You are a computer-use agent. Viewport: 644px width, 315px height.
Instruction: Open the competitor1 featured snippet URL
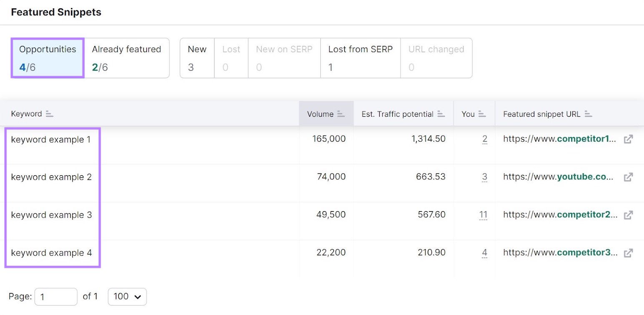point(559,139)
